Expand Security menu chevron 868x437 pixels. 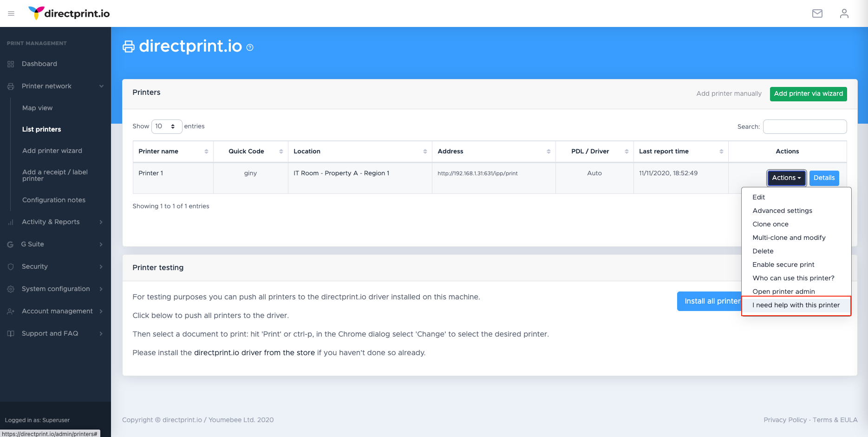[x=101, y=266]
